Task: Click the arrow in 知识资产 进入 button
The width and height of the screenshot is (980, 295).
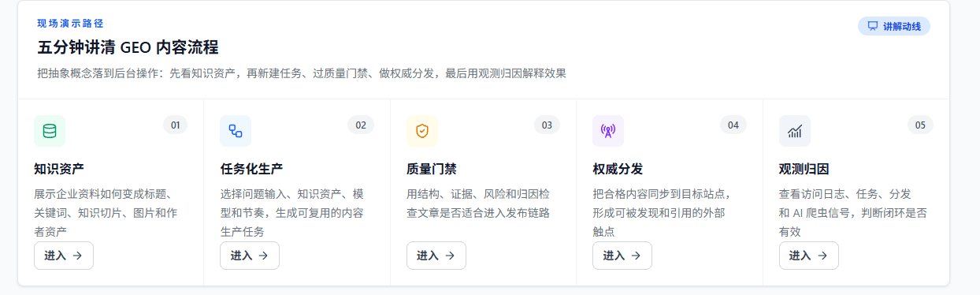Action: click(77, 256)
